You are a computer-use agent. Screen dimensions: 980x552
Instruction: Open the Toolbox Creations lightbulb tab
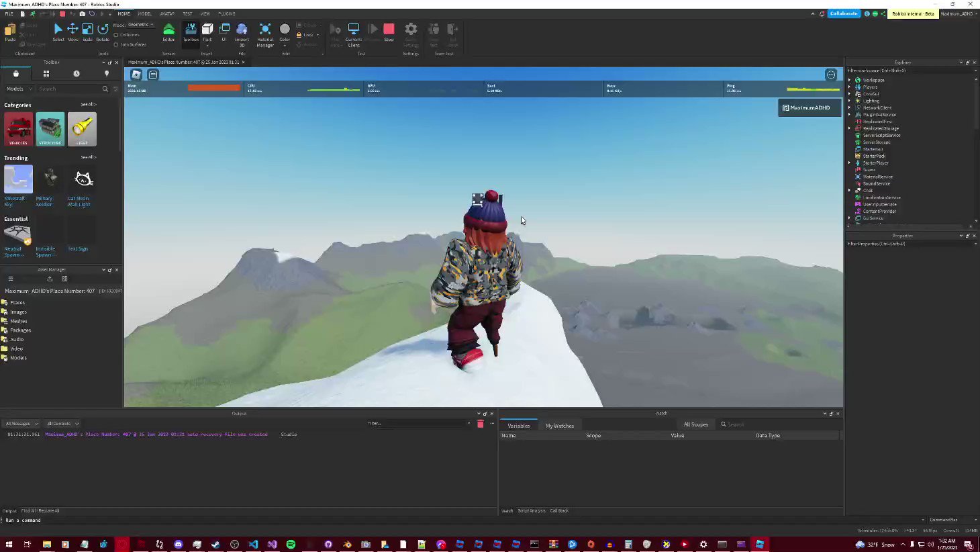(107, 73)
